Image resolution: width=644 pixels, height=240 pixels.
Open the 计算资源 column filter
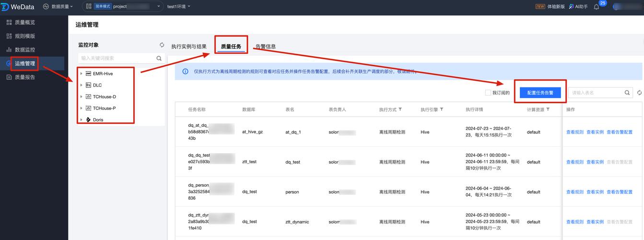548,109
